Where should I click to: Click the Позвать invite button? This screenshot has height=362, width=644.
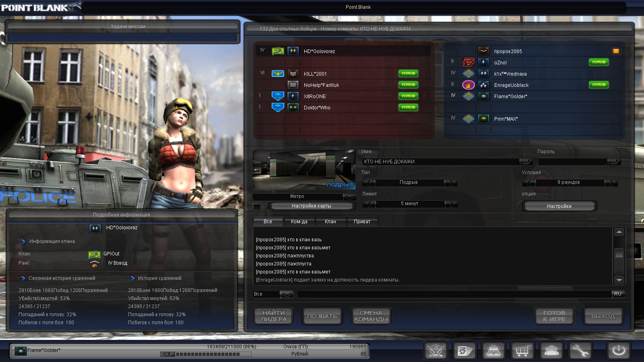click(x=322, y=316)
